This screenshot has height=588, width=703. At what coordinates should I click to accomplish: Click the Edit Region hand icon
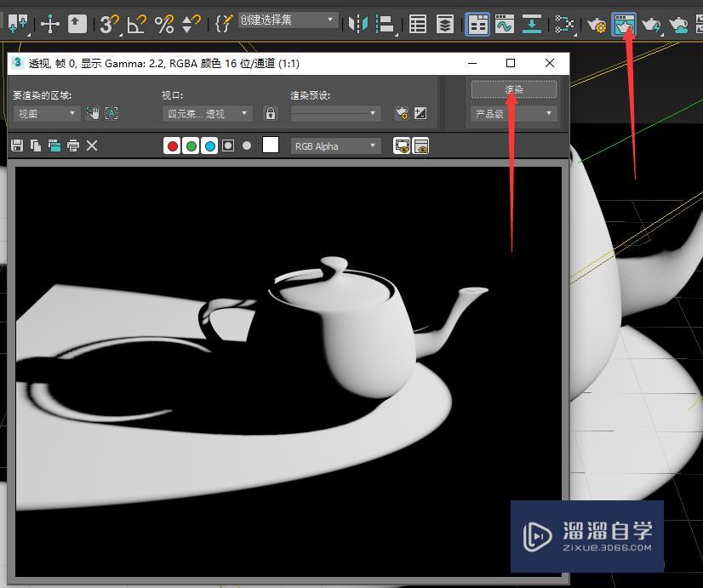point(93,113)
